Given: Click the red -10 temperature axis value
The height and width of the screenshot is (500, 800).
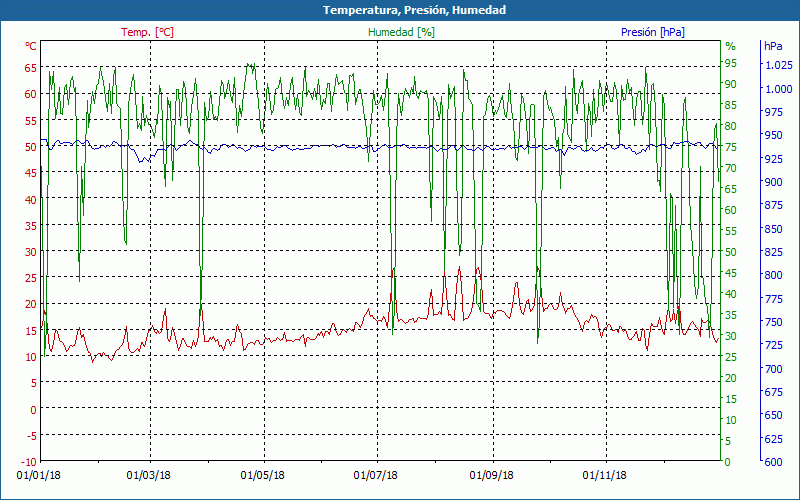Looking at the screenshot, I should (x=30, y=462).
